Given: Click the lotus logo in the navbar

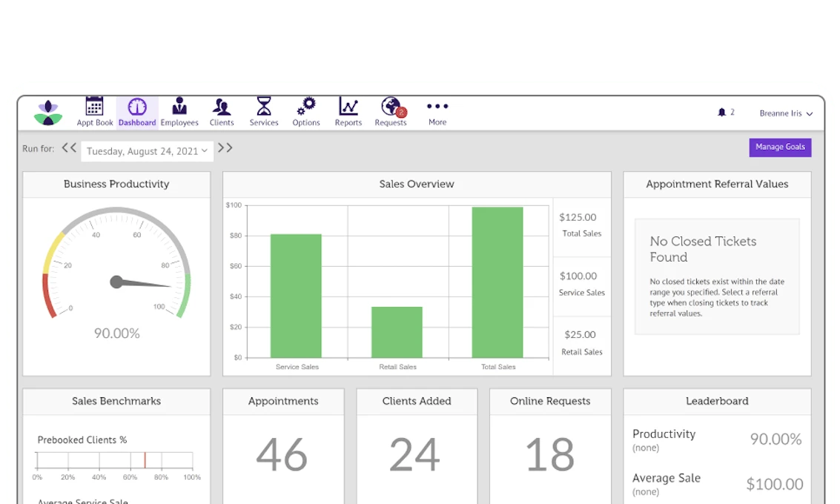Looking at the screenshot, I should click(x=48, y=113).
